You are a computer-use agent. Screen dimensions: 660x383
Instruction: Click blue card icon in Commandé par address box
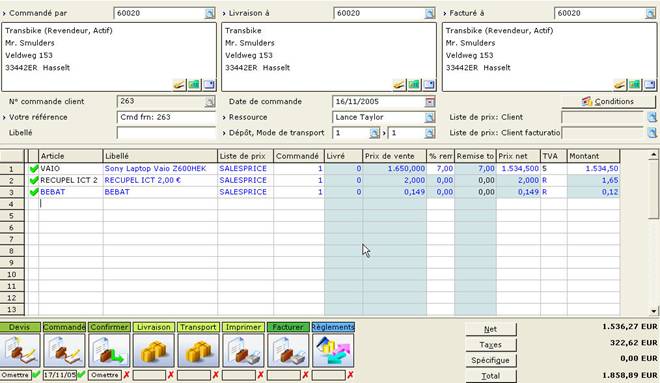pyautogui.click(x=209, y=85)
